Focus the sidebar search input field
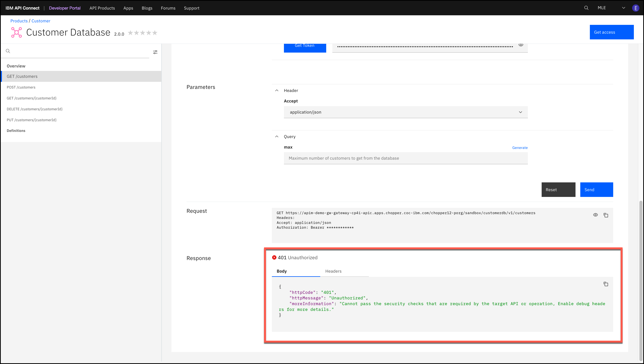Image resolution: width=644 pixels, height=364 pixels. pos(75,51)
